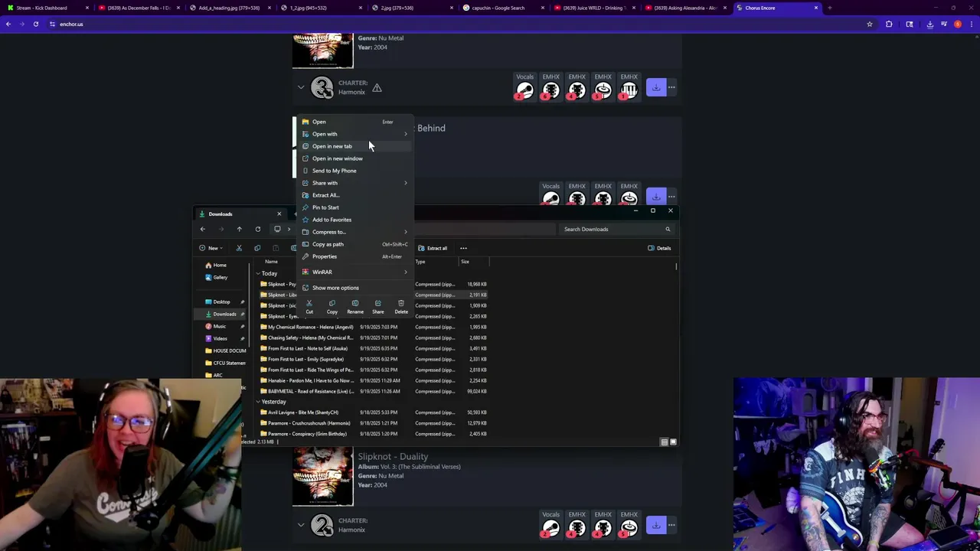Click the Explorer toolbar Cut scissors icon

pos(239,248)
